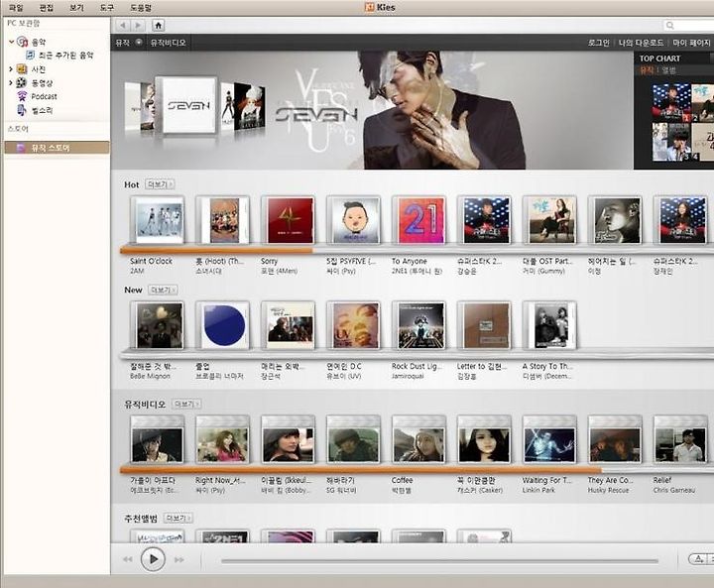Open the A Story To Th... album cover

click(x=550, y=326)
